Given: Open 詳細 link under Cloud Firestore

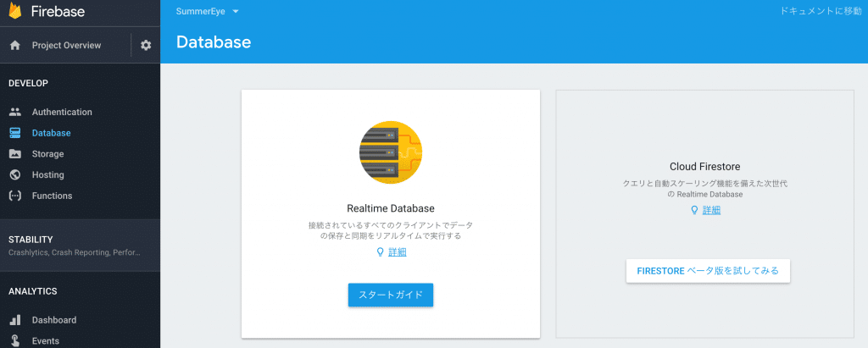Looking at the screenshot, I should tap(711, 210).
